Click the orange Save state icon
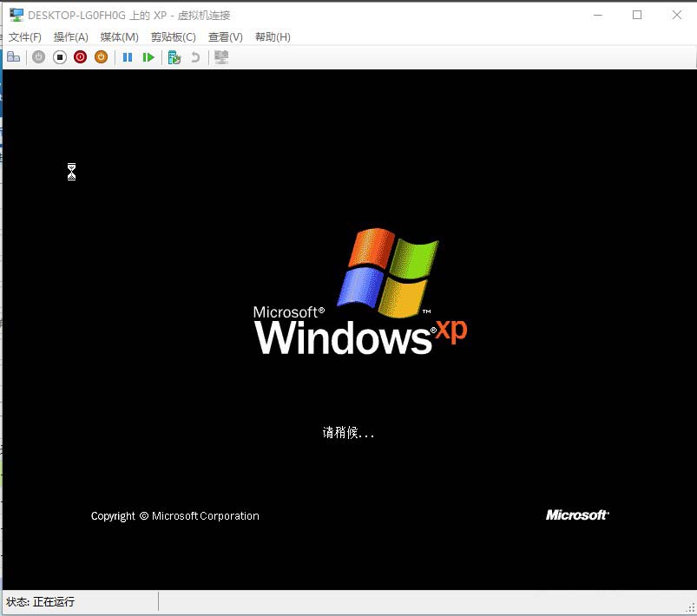The height and width of the screenshot is (616, 697). pyautogui.click(x=102, y=57)
